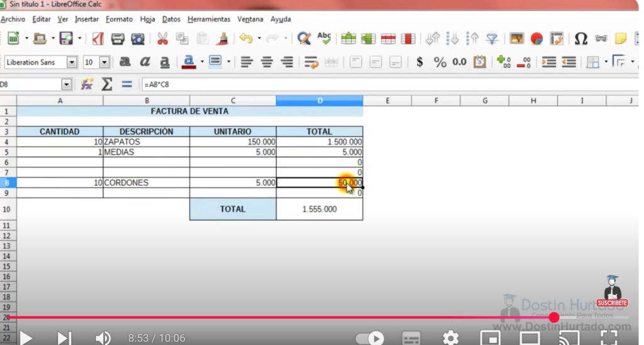Expand the Open recent documents arrow

(53, 38)
